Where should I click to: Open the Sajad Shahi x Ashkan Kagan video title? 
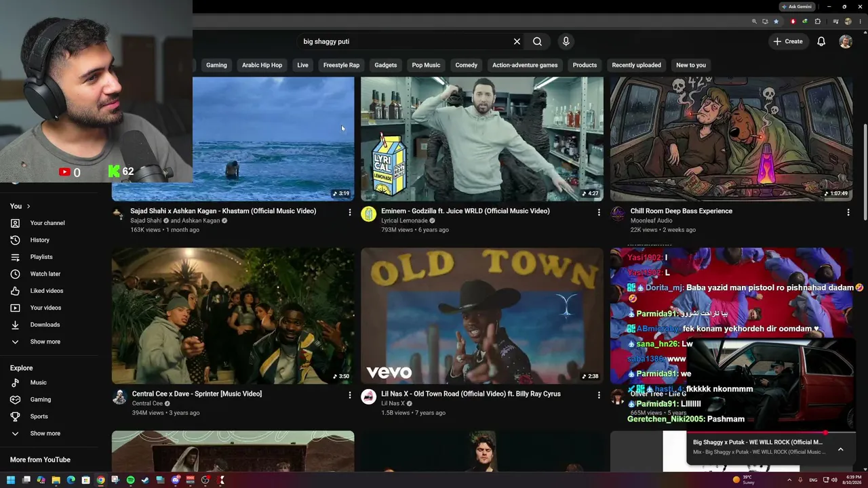223,211
